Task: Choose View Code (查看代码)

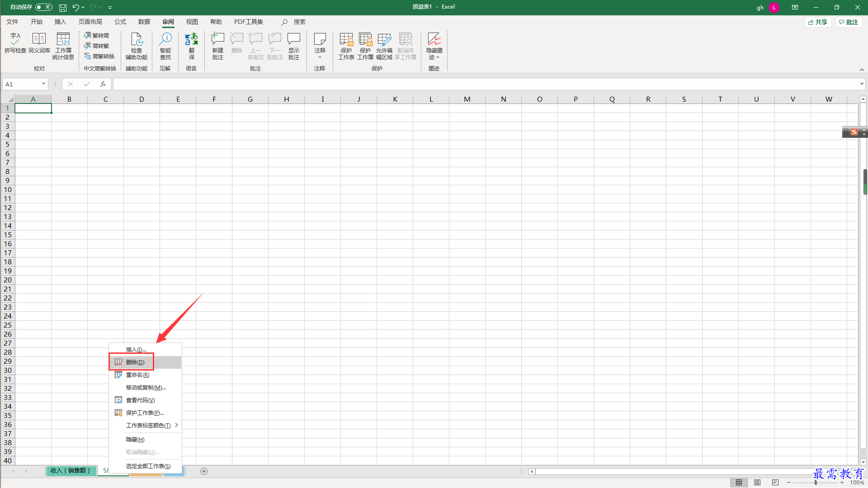Action: click(145, 400)
